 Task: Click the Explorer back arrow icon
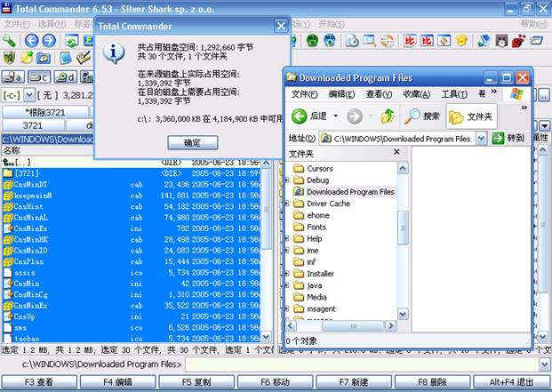point(300,116)
